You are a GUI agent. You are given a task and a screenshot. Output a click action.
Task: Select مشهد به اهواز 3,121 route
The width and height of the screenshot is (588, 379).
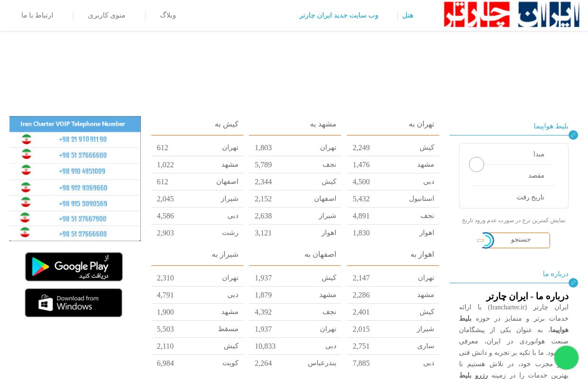point(295,233)
